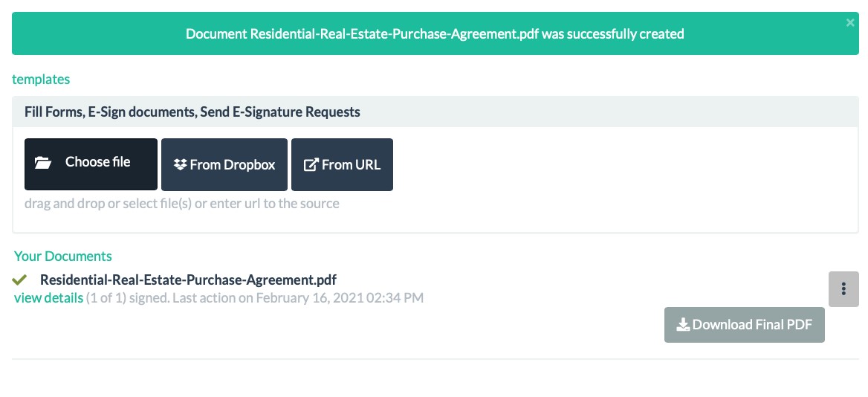868x397 pixels.
Task: Click the download icon on Download Final PDF
Action: (x=683, y=324)
